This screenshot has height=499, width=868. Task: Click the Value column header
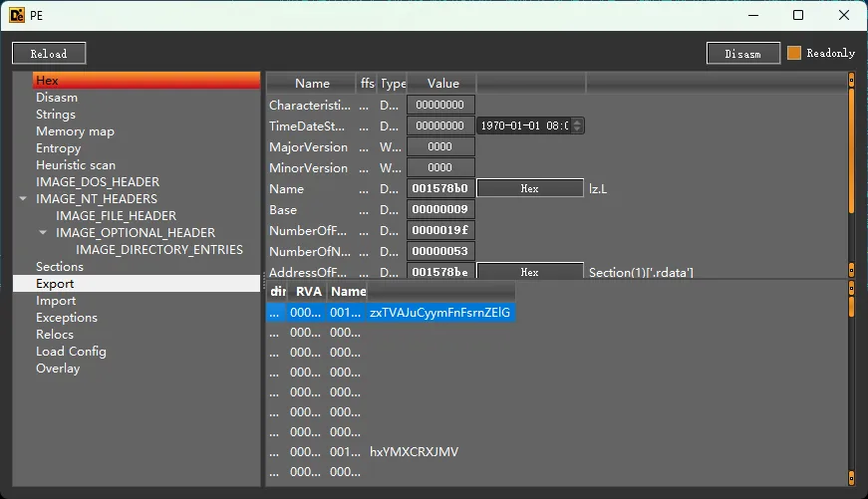[x=442, y=84]
